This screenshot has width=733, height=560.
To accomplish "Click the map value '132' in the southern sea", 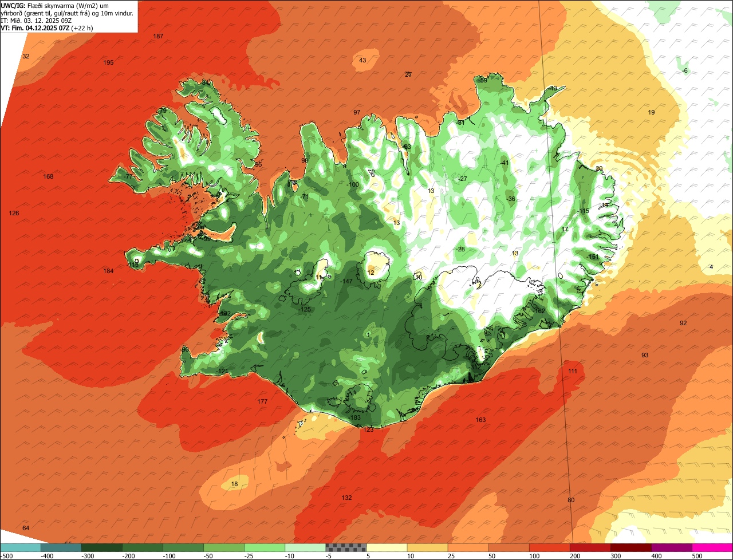I will (346, 498).
